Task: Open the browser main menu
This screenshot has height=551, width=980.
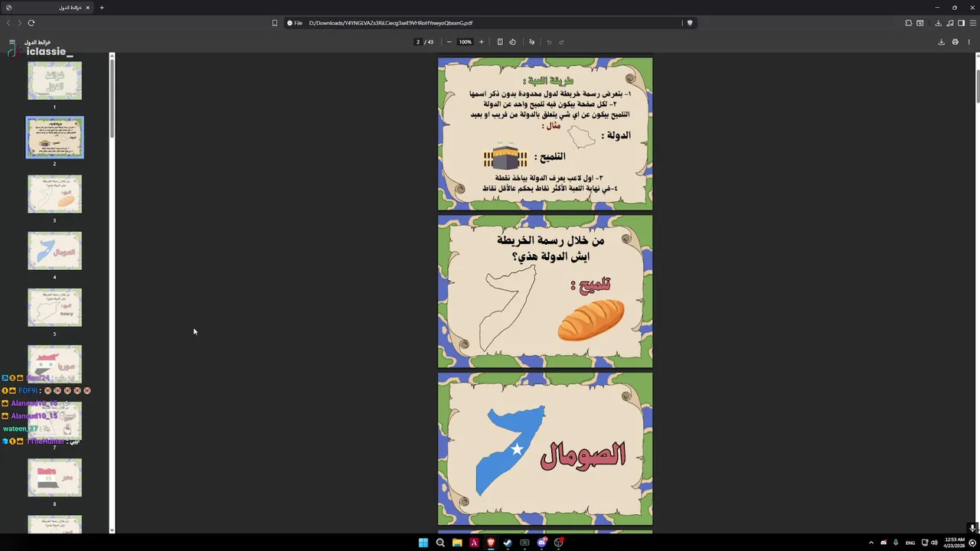Action: pos(972,23)
